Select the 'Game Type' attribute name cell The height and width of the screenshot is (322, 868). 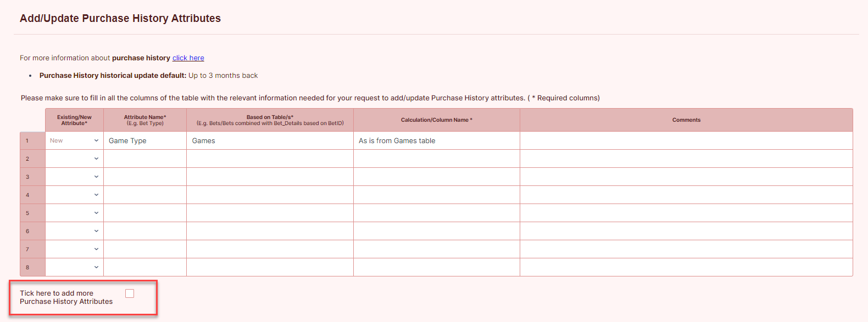(145, 140)
